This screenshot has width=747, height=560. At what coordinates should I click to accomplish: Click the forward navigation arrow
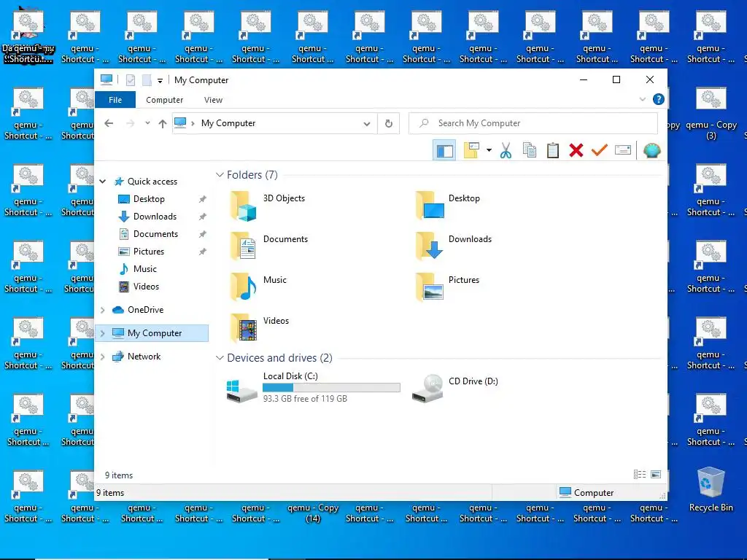[130, 123]
